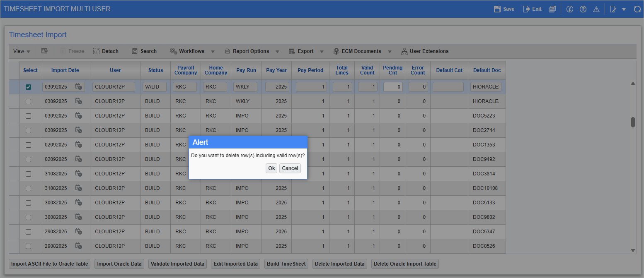The height and width of the screenshot is (278, 644).
Task: Click the print icon next to Exit
Action: [x=553, y=9]
